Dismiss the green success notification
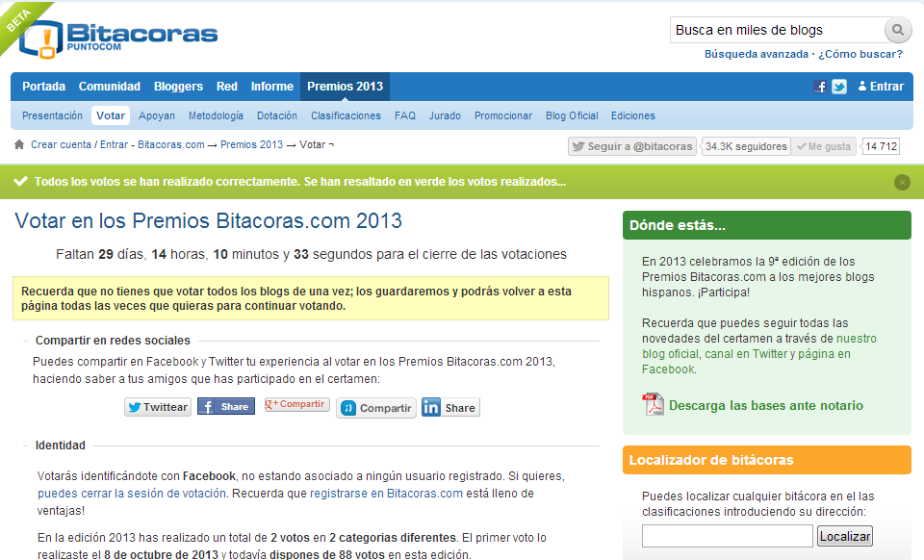This screenshot has width=924, height=560. tap(902, 183)
